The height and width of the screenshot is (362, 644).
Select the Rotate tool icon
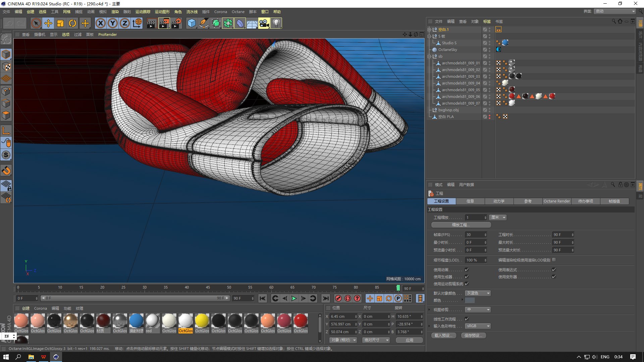click(72, 23)
